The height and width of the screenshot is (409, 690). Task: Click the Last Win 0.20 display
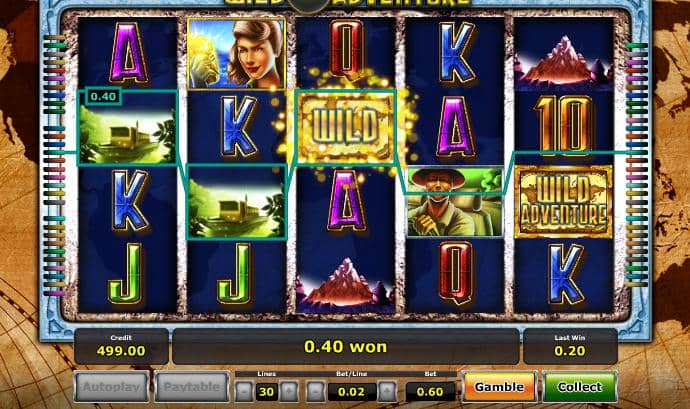click(570, 346)
